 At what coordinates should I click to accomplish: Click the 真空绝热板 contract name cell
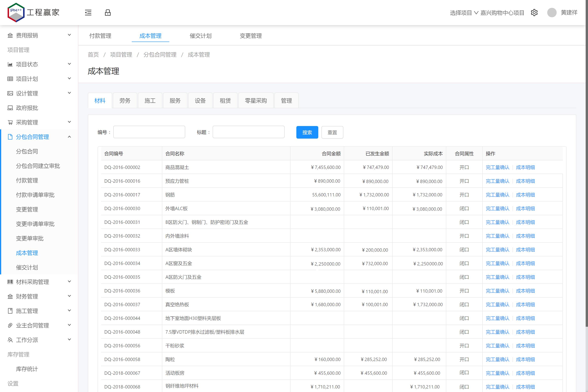226,304
